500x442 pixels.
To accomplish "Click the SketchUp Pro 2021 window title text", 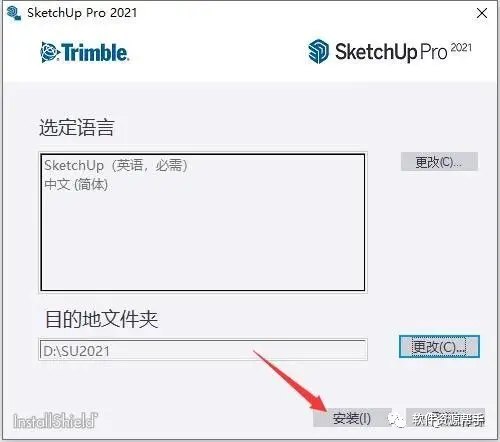I will [x=82, y=13].
